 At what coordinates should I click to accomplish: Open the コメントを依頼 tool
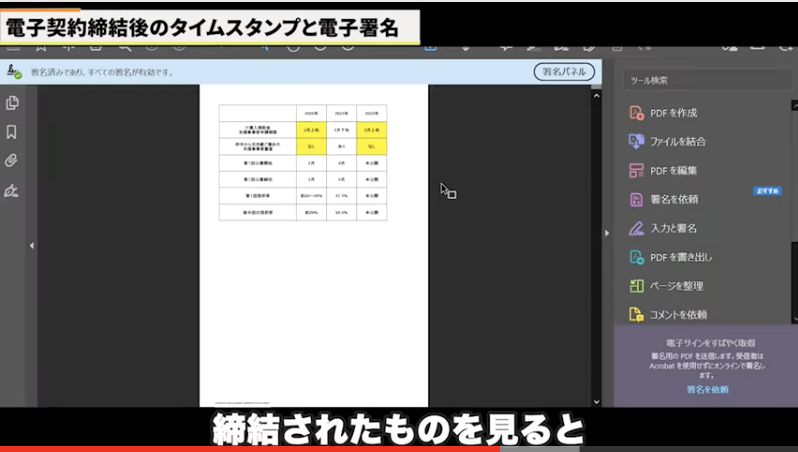tap(678, 314)
